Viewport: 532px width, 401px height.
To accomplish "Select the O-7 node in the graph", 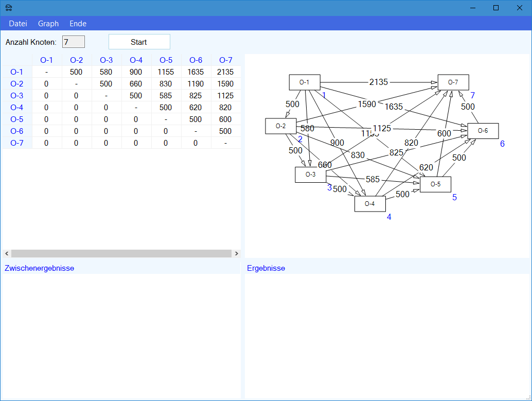I will click(x=453, y=82).
